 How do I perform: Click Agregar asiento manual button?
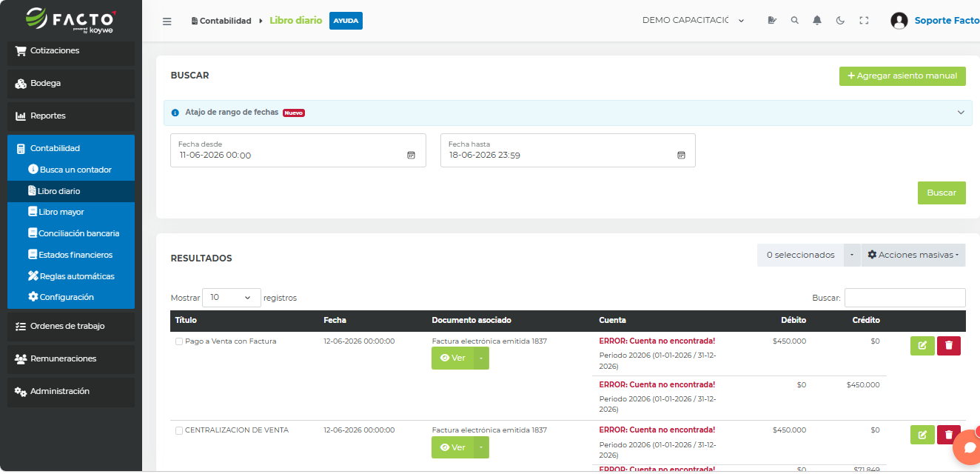pos(902,76)
